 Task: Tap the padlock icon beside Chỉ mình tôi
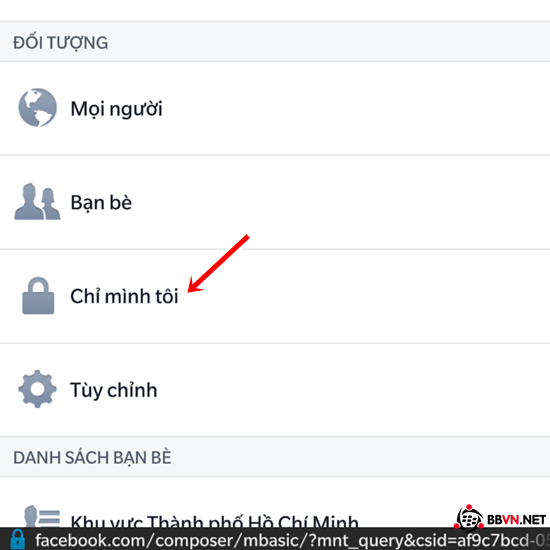(38, 296)
